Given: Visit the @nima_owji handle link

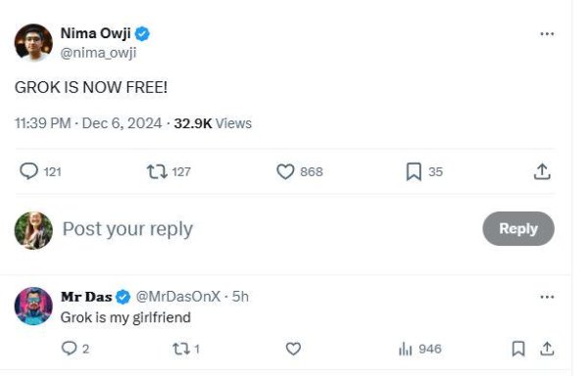Looking at the screenshot, I should click(x=98, y=53).
